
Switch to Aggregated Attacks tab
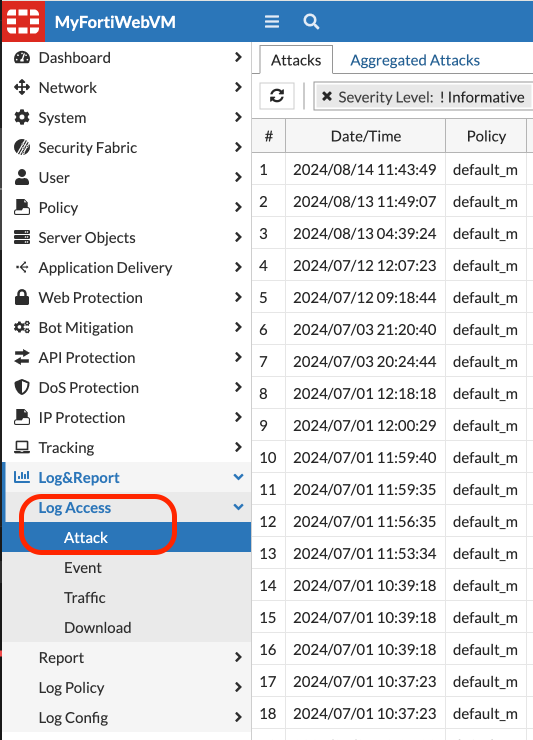click(415, 60)
